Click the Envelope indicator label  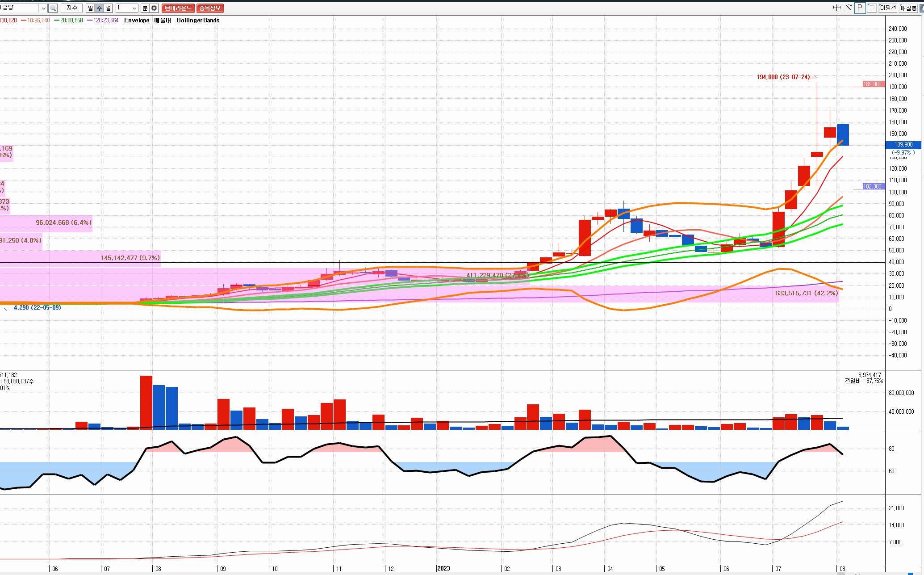click(137, 20)
